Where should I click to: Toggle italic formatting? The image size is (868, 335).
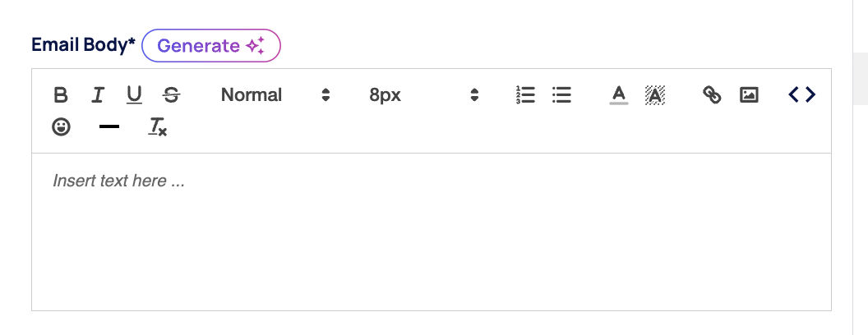pyautogui.click(x=98, y=95)
